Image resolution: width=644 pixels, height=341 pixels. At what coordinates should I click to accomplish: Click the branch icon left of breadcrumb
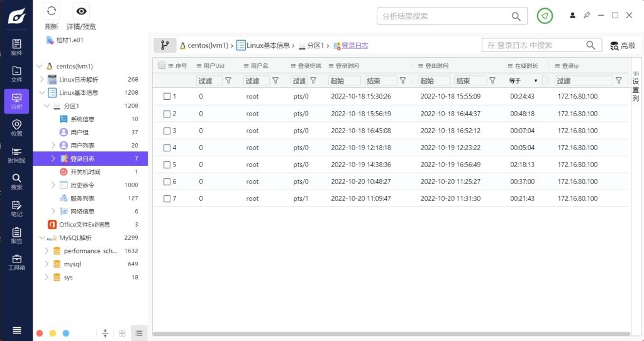pyautogui.click(x=165, y=45)
